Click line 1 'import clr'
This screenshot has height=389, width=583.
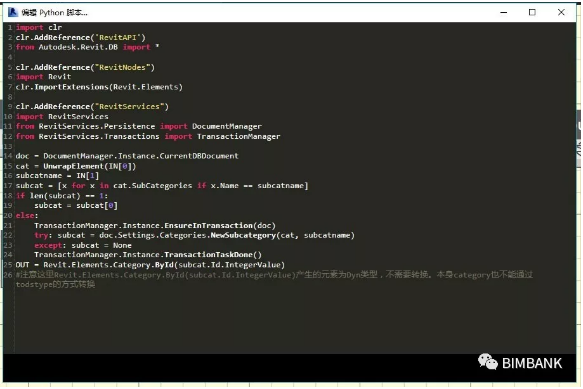coord(39,28)
